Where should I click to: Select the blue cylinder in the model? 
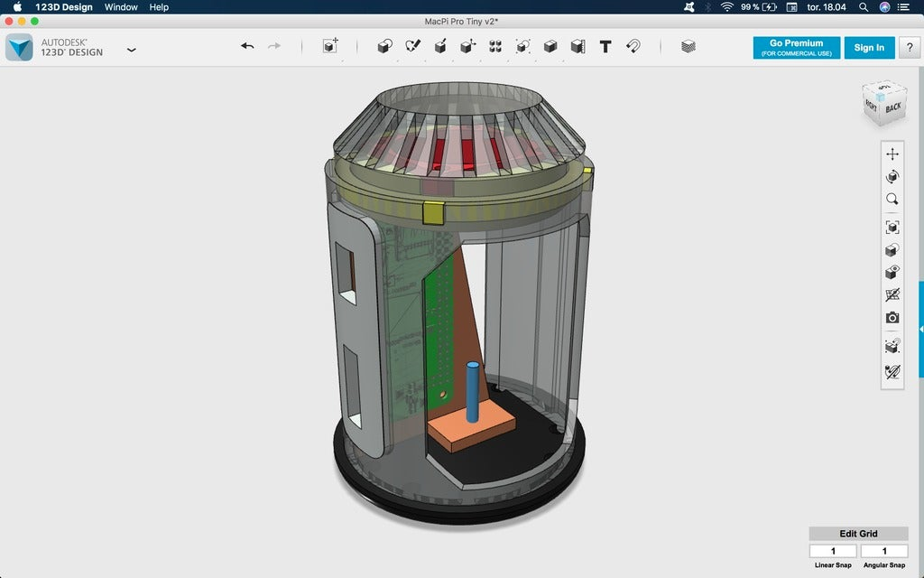point(473,392)
